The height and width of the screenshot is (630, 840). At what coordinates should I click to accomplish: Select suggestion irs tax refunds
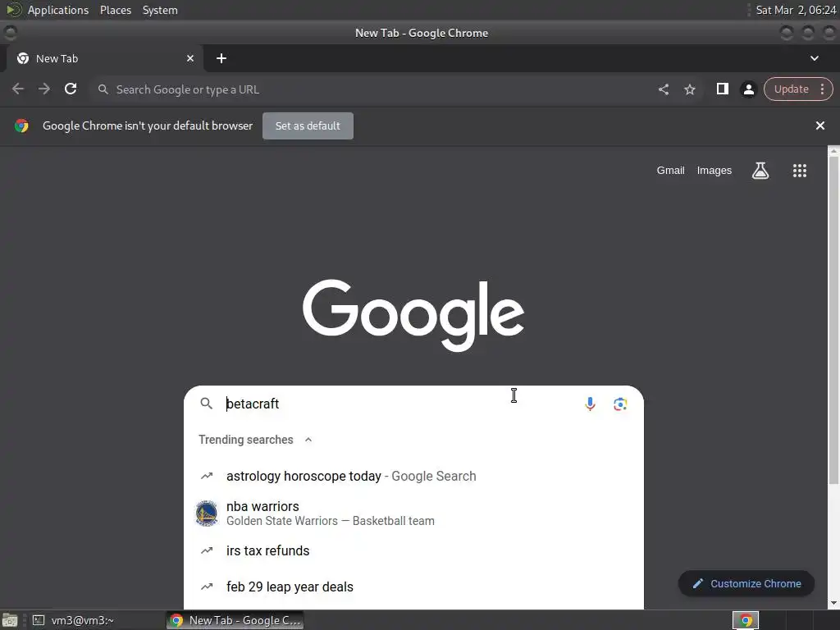click(413, 550)
